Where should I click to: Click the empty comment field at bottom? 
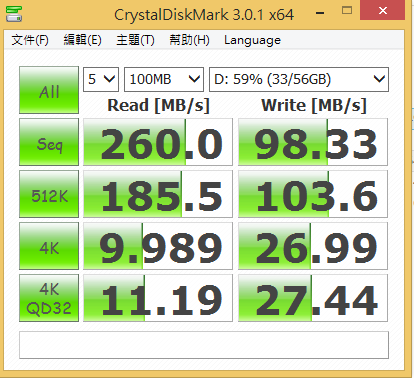pyautogui.click(x=204, y=345)
